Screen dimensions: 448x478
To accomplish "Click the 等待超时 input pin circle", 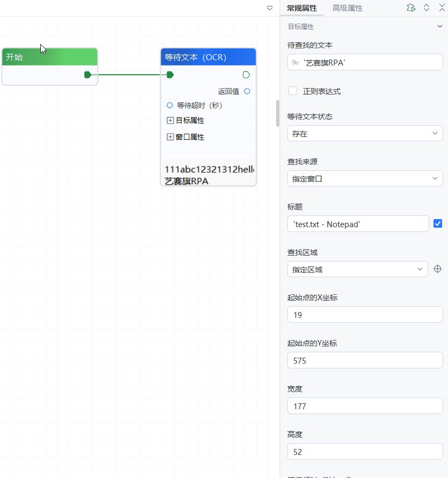I will pyautogui.click(x=170, y=105).
